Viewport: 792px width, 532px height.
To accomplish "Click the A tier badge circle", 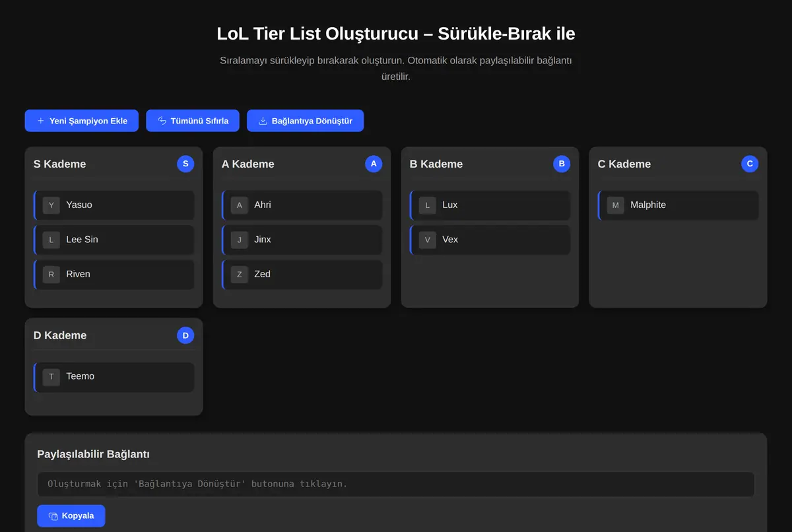I will pyautogui.click(x=374, y=164).
